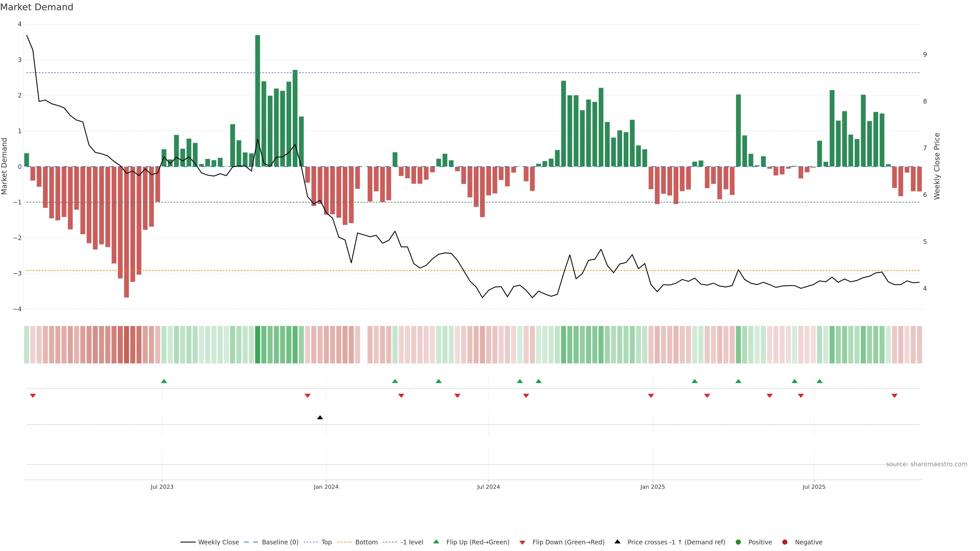The image size is (980, 551).
Task: Click the green flip-up triangle at Jul 2023
Action: [164, 381]
